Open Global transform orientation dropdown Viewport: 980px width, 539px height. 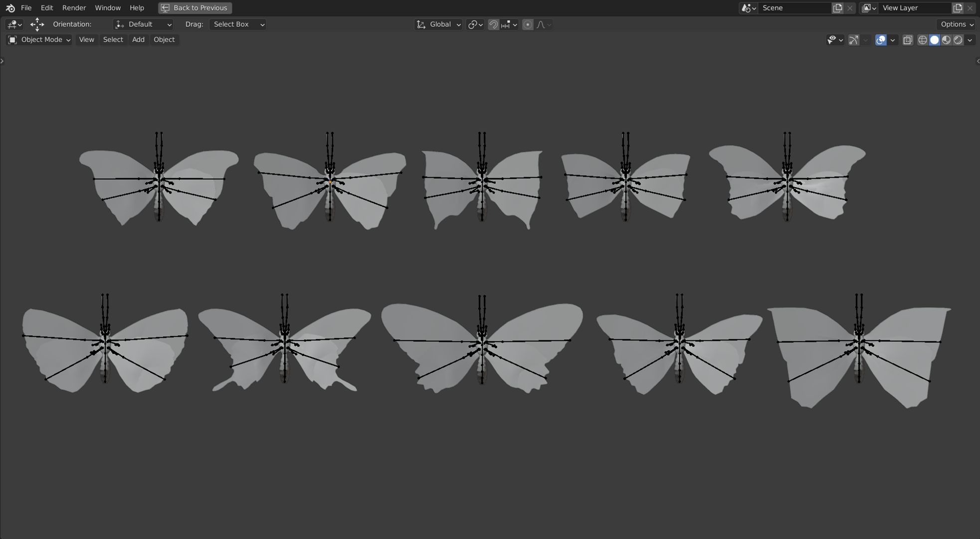pyautogui.click(x=438, y=24)
